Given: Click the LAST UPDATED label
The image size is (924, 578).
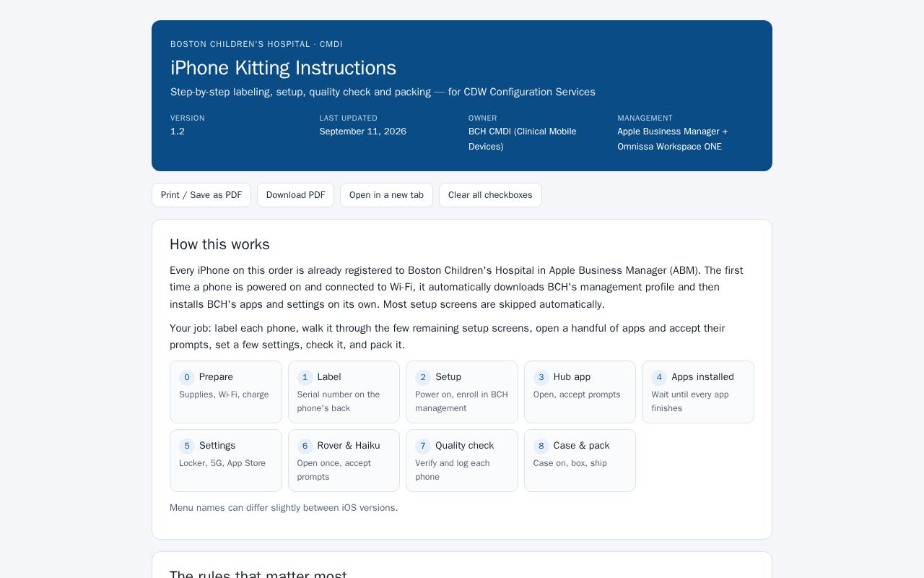Looking at the screenshot, I should coord(349,118).
